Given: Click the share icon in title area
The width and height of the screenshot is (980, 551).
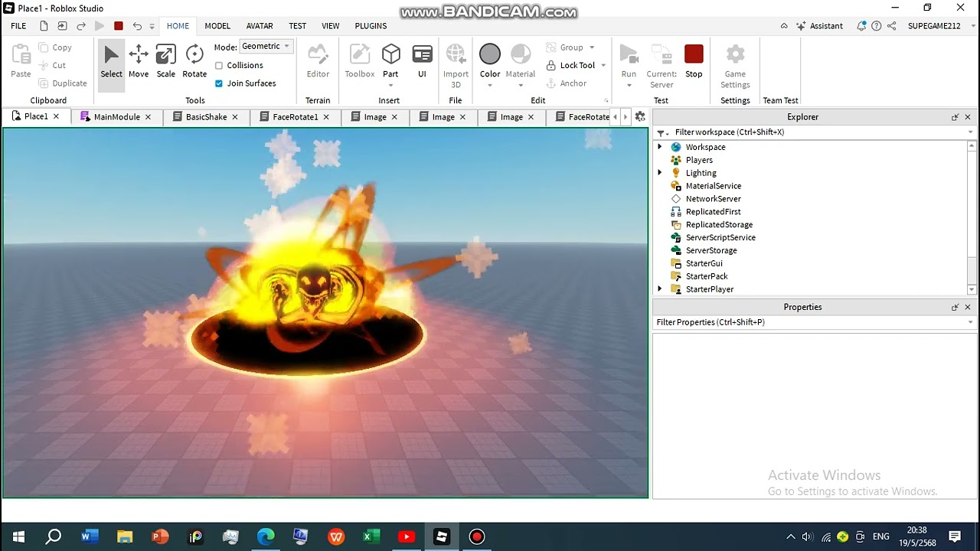Looking at the screenshot, I should point(892,26).
